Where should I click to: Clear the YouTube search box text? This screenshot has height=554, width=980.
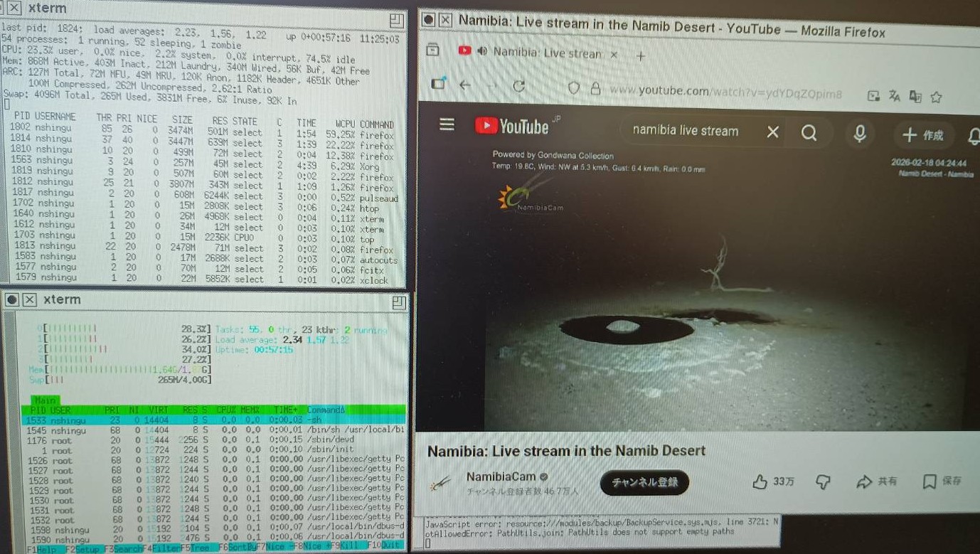coord(773,132)
